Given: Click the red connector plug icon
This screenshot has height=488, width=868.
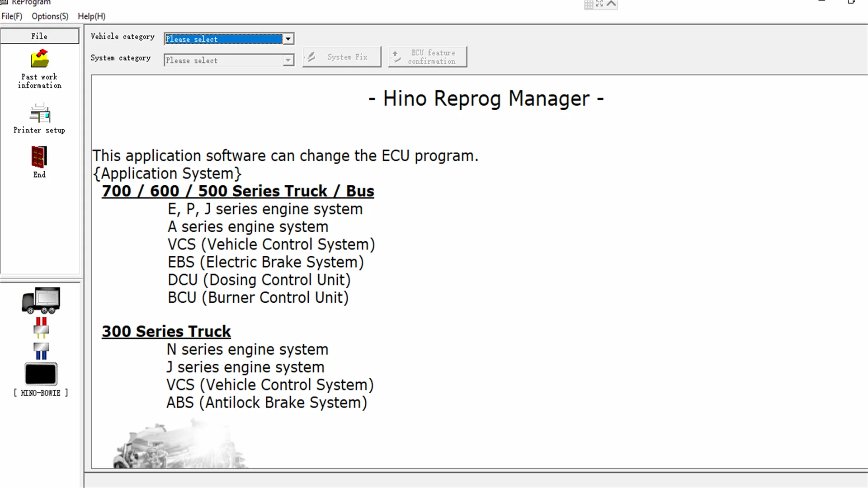Looking at the screenshot, I should [41, 328].
